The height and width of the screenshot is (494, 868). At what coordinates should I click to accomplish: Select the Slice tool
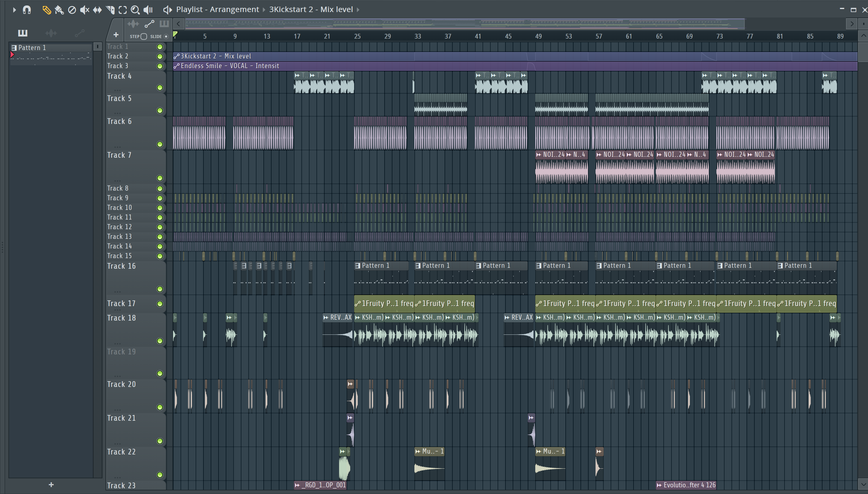(110, 10)
